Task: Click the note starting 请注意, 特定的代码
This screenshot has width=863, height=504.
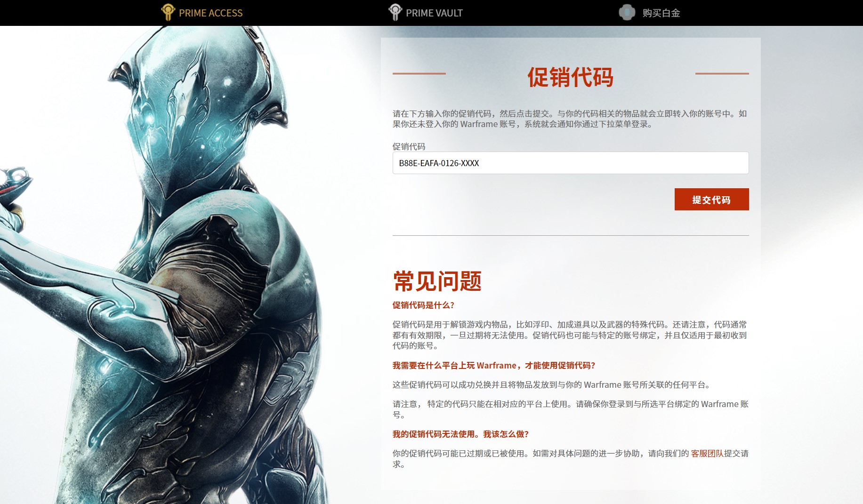Action: pyautogui.click(x=570, y=409)
